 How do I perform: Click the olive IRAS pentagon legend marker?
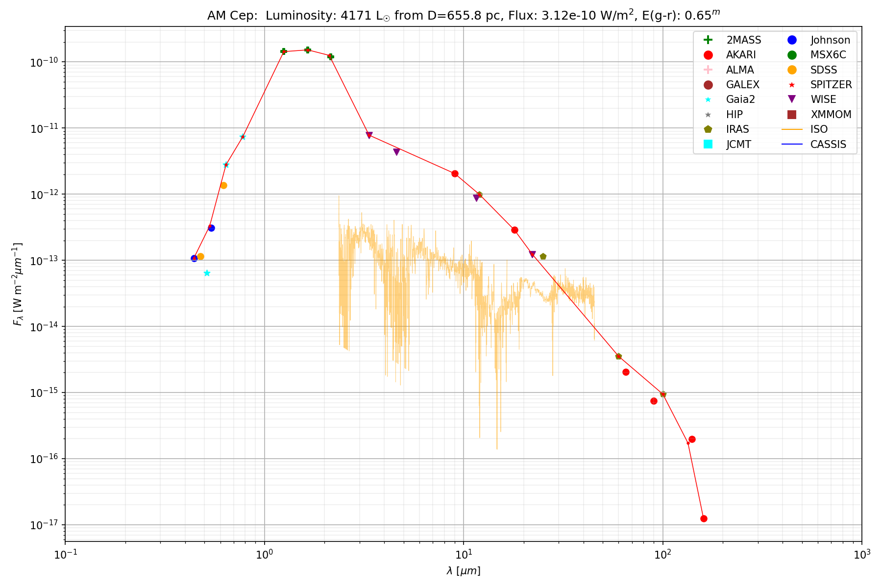pyautogui.click(x=708, y=129)
